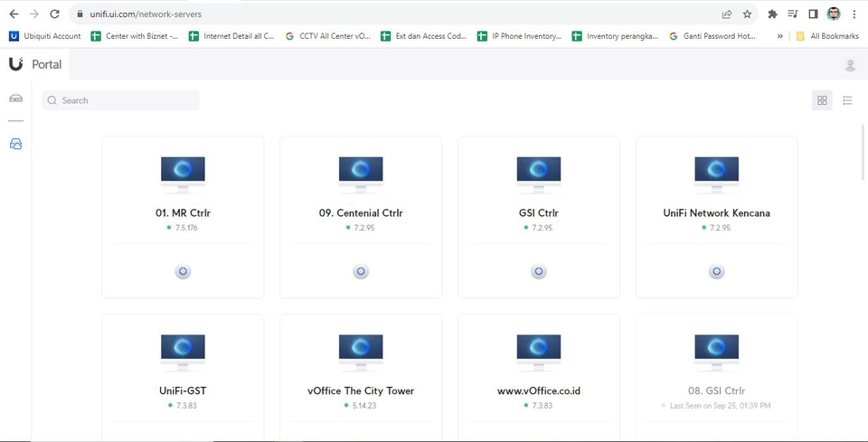Open Internet Detail all C... bookmark

coord(232,36)
